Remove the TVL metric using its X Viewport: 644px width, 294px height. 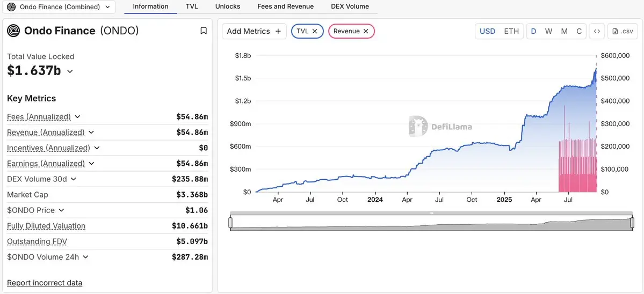click(315, 31)
